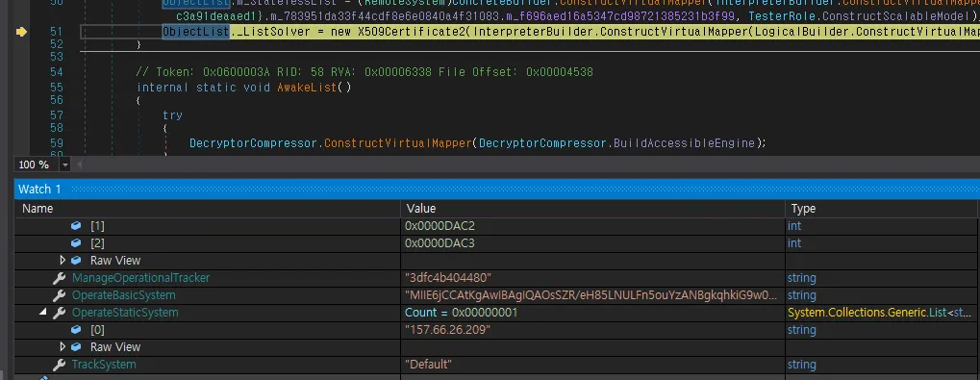
Task: Click wrench icon beside OperateStaticSystem
Action: (60, 312)
